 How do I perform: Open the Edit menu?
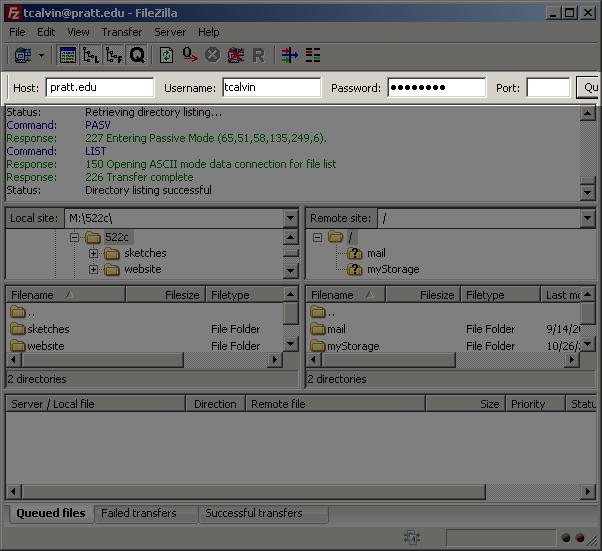[x=46, y=32]
